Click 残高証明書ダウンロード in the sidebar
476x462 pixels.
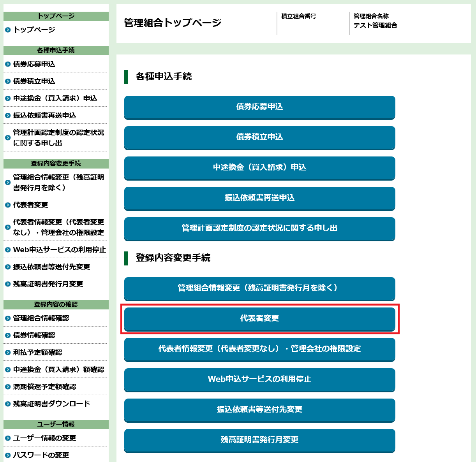(x=51, y=404)
